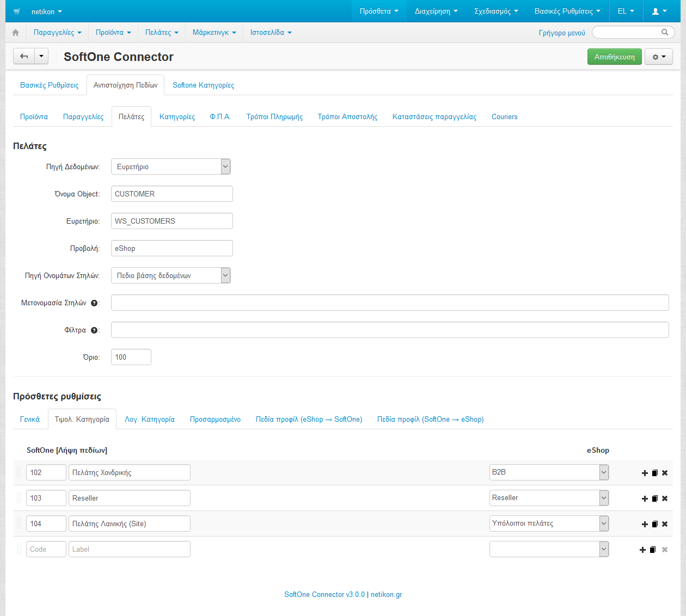Open the EL language selector
This screenshot has width=686, height=616.
[626, 11]
